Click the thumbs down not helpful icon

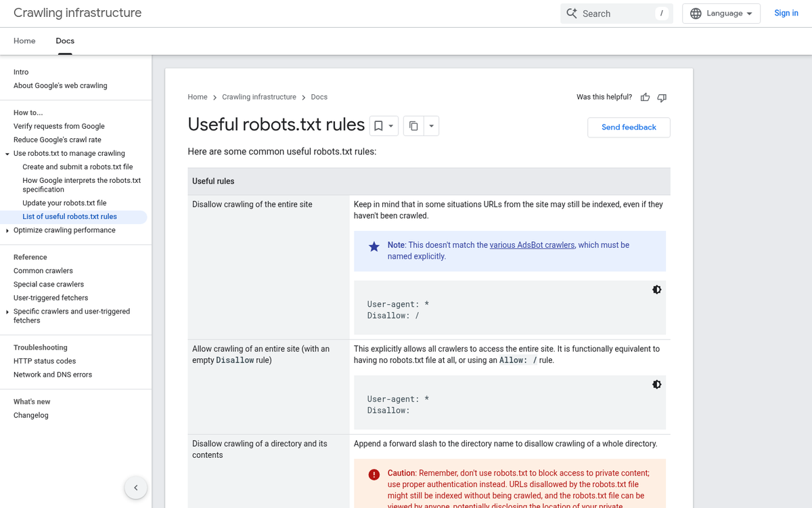click(x=662, y=98)
